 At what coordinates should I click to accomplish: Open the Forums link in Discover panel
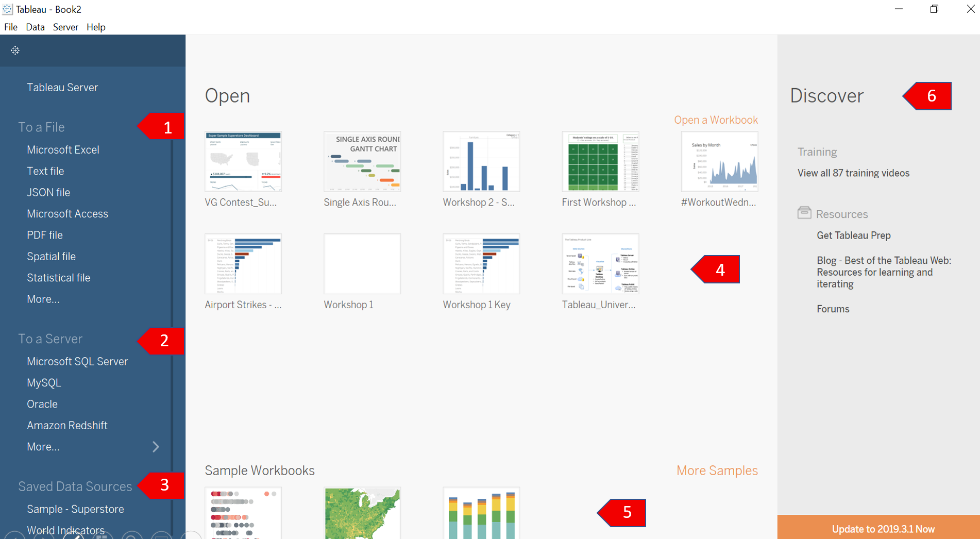pyautogui.click(x=833, y=309)
